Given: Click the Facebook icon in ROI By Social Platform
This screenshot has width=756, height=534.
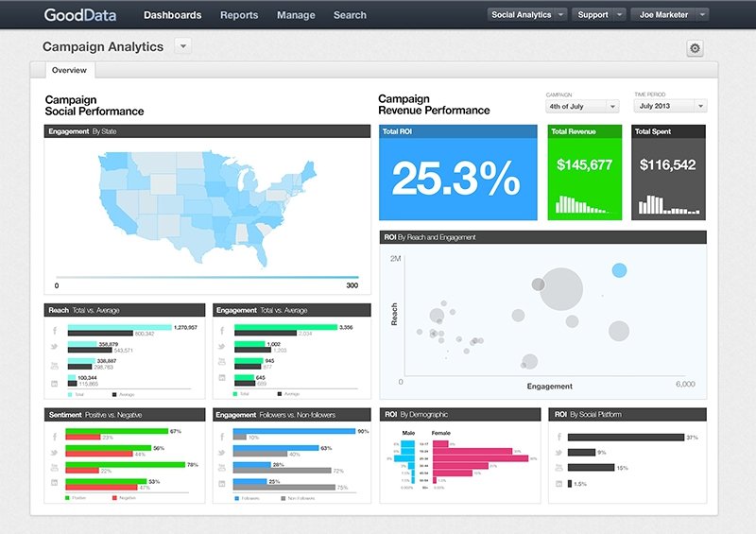Looking at the screenshot, I should tap(558, 437).
